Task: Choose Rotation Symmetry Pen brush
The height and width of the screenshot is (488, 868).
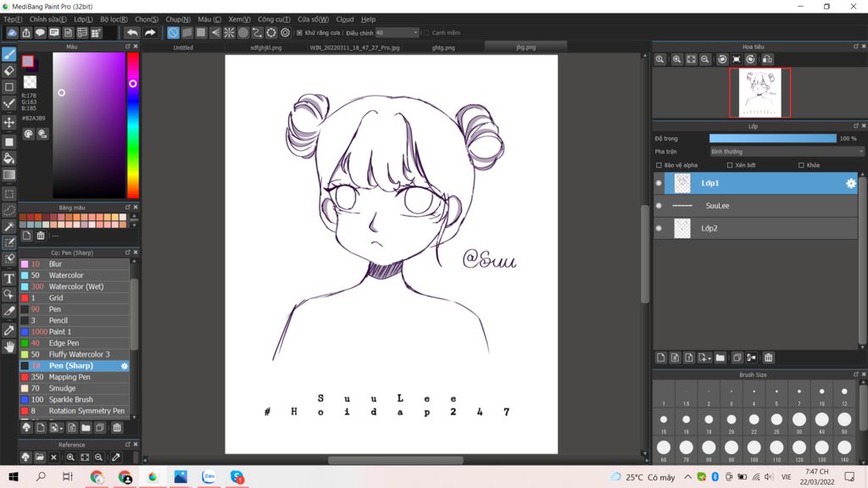Action: 75,411
